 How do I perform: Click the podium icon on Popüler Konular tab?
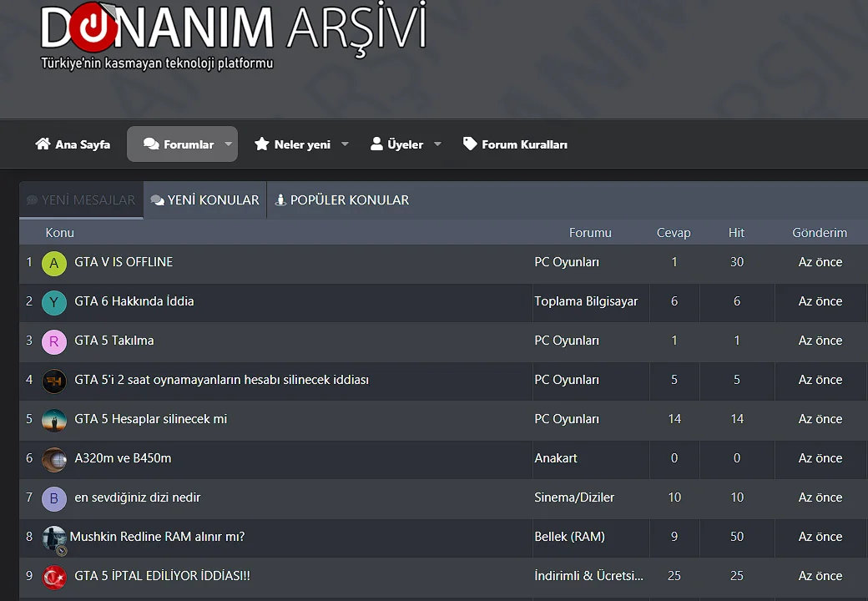(x=280, y=199)
